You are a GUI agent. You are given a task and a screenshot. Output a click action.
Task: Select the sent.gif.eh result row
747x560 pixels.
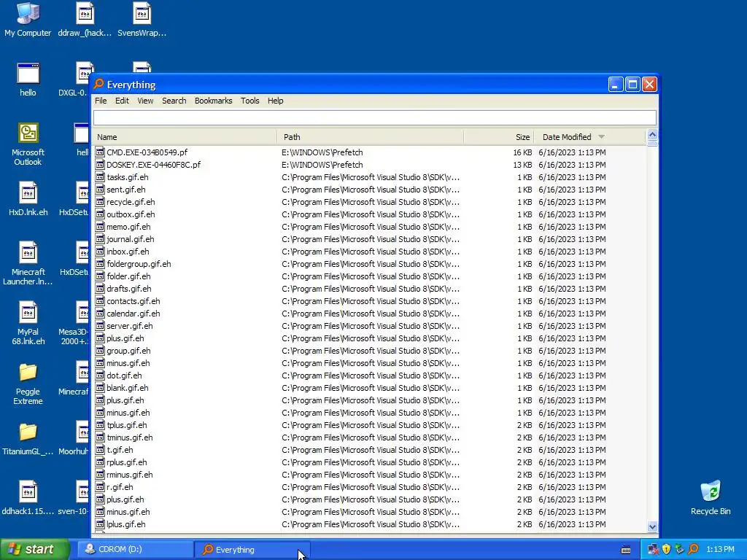(x=369, y=189)
